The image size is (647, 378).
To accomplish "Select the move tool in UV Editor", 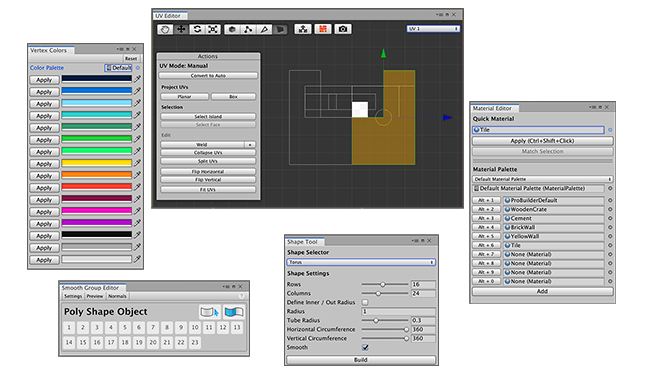I will coord(181,29).
